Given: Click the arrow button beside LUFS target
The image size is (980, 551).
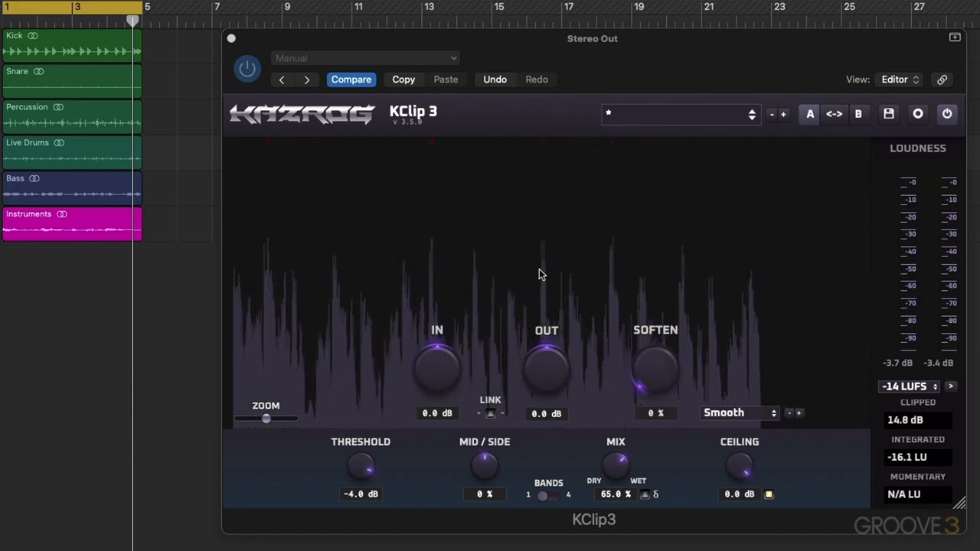Looking at the screenshot, I should click(x=951, y=386).
